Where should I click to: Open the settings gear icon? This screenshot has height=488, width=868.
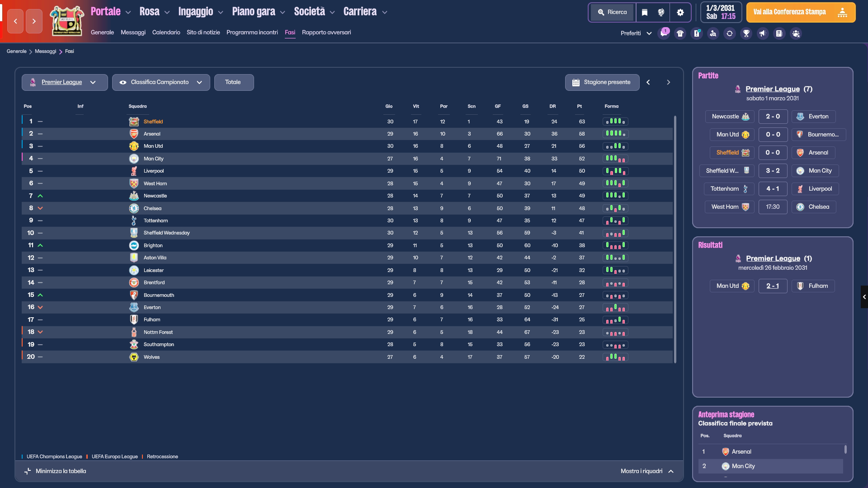coord(680,13)
